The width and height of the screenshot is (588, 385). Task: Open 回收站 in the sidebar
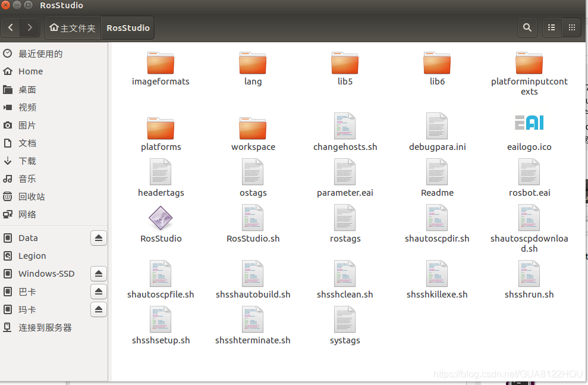point(54,196)
